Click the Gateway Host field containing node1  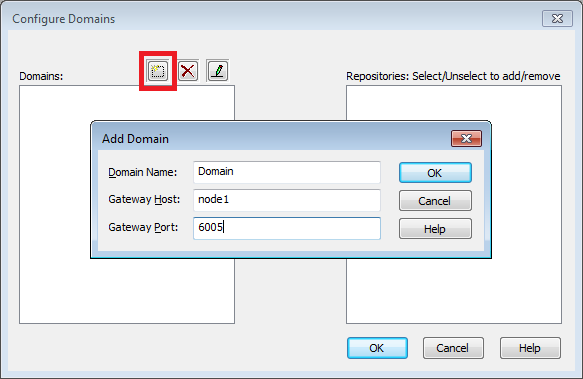[287, 200]
